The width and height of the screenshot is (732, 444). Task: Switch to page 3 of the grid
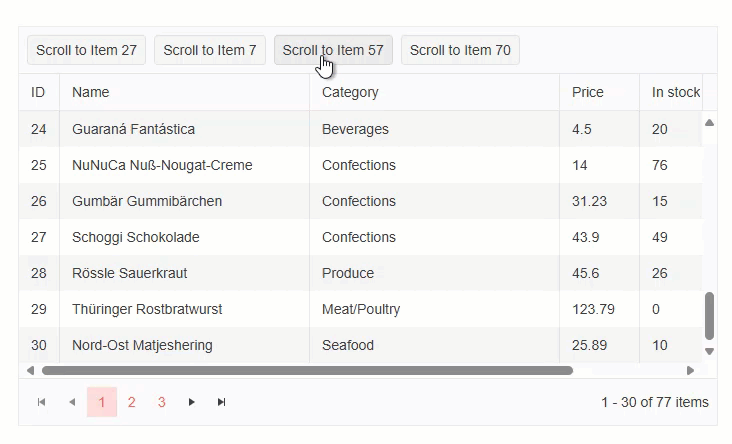[161, 402]
